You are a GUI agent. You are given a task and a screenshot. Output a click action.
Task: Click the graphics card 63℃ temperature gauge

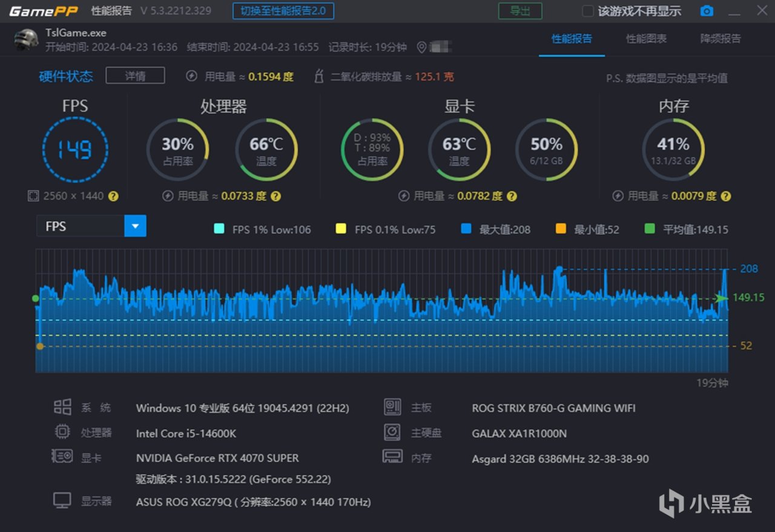460,149
